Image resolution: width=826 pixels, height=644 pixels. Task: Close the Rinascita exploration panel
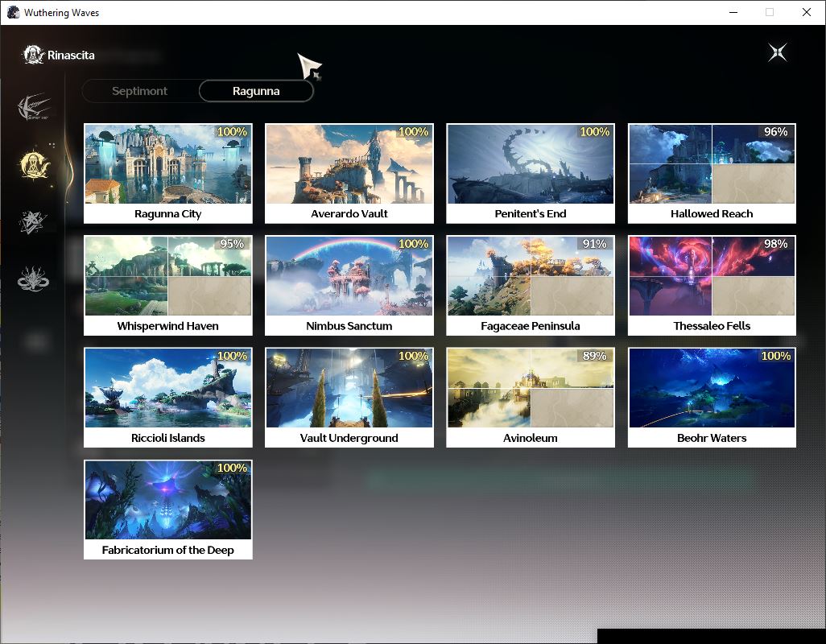click(777, 52)
